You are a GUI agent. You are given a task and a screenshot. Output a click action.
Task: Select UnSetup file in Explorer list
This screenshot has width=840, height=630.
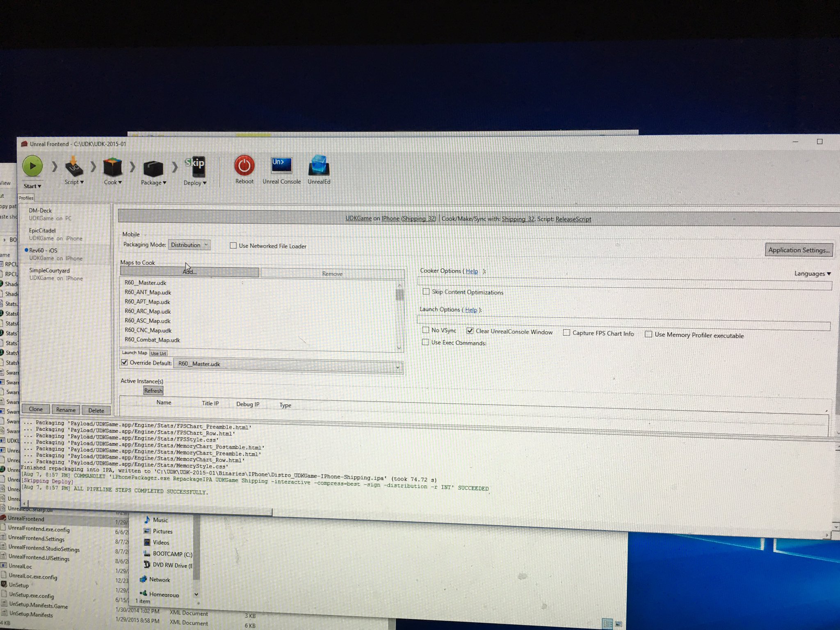[x=19, y=585]
